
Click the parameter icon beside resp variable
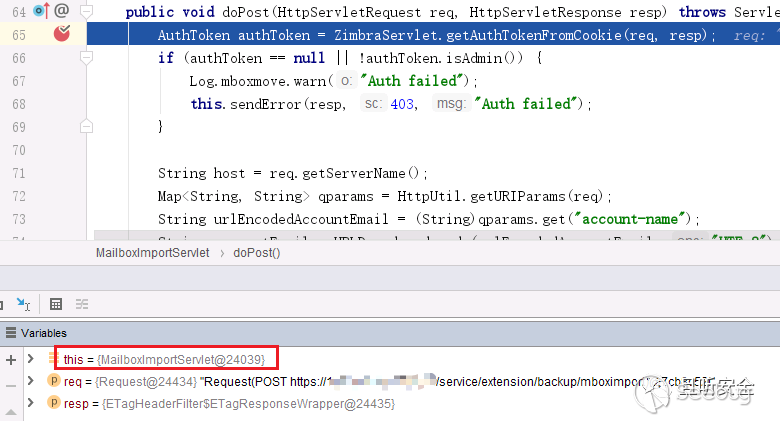[54, 403]
